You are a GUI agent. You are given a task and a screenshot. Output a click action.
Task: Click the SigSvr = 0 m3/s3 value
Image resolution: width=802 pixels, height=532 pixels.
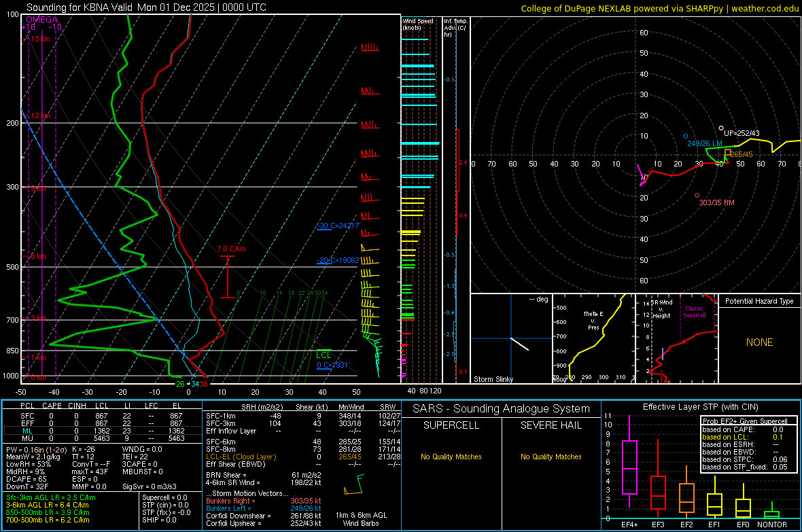150,486
